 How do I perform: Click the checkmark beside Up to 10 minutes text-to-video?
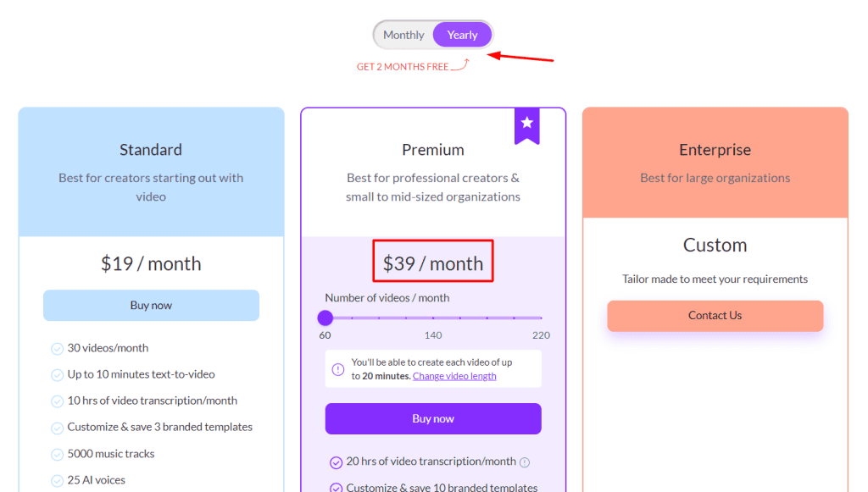click(56, 374)
